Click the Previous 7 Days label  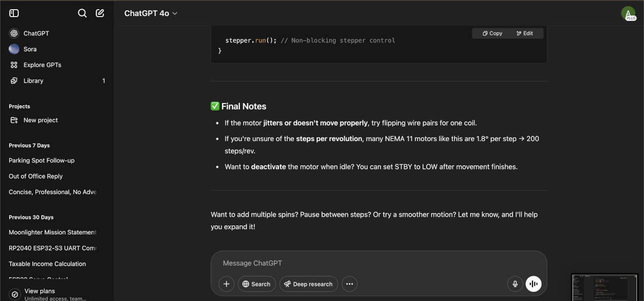(x=30, y=145)
